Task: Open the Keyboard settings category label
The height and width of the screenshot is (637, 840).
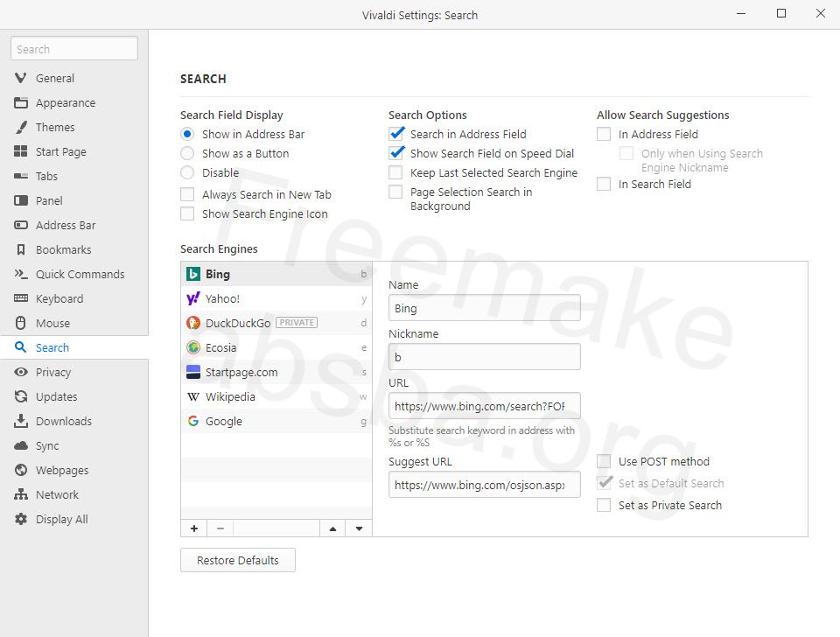Action: pos(59,299)
